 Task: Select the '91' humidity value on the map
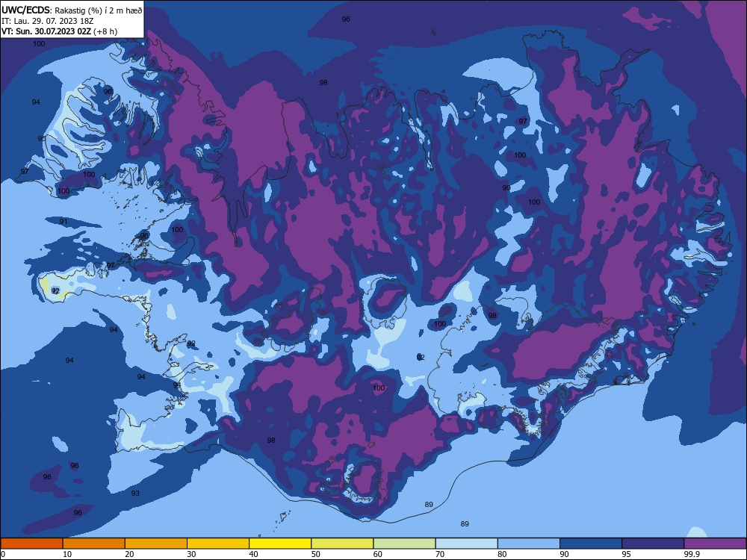point(63,222)
